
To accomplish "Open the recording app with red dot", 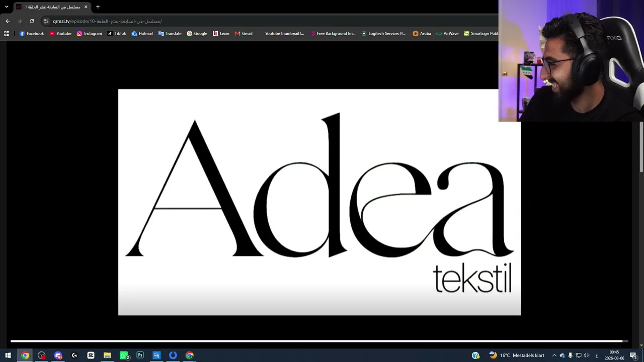I will tap(42, 355).
